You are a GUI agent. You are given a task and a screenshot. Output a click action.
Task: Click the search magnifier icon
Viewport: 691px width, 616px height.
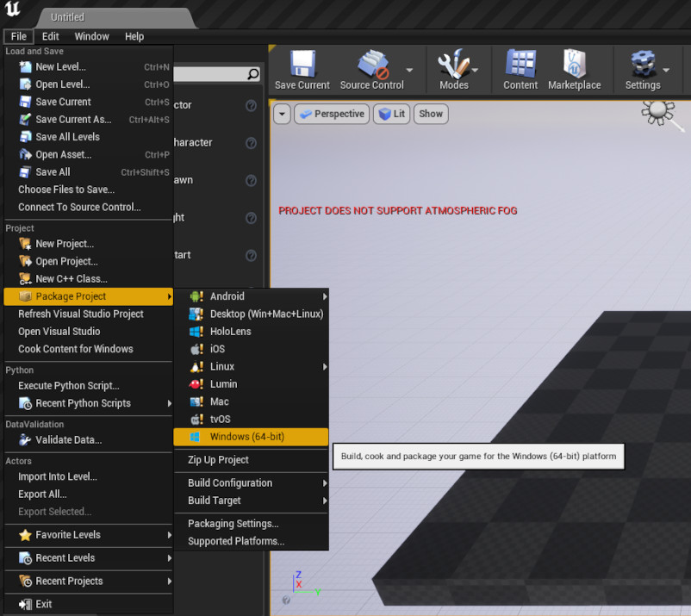253,74
